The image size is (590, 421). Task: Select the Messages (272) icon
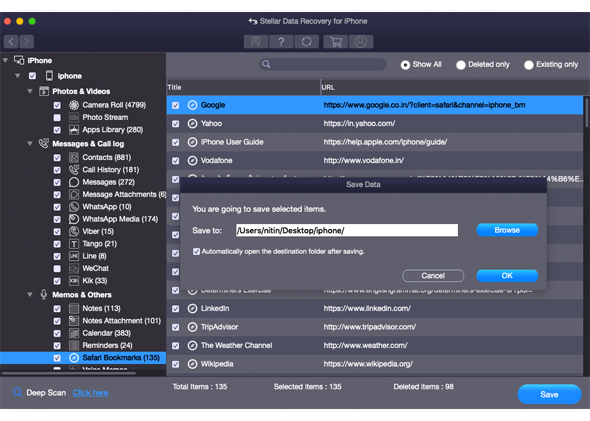click(x=74, y=182)
